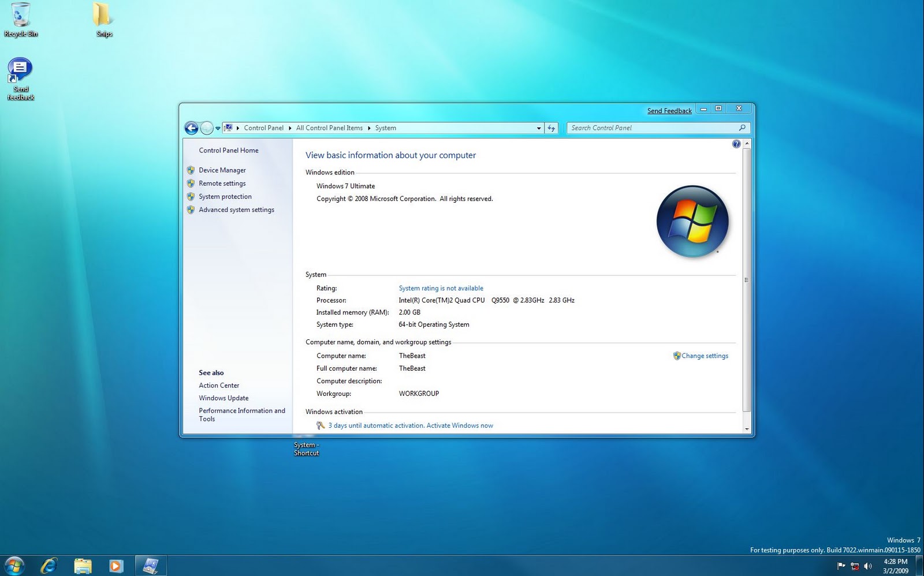
Task: Launch Internet Explorer from taskbar
Action: point(49,566)
